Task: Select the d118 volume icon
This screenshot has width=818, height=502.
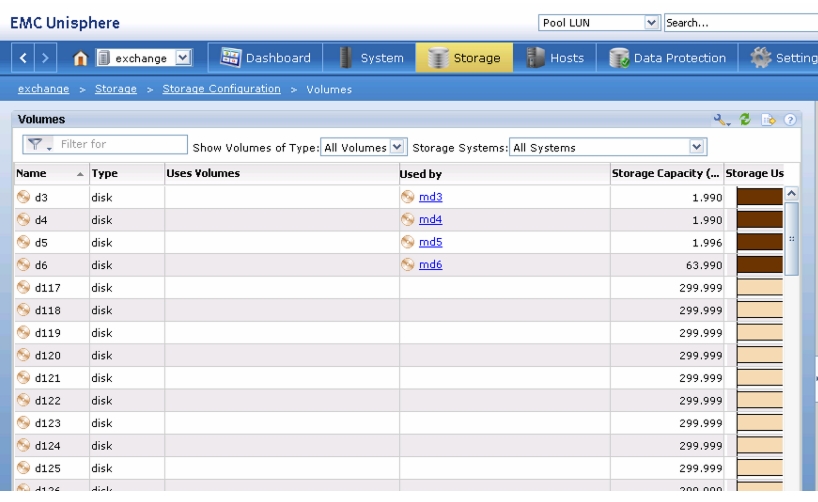Action: coord(23,309)
